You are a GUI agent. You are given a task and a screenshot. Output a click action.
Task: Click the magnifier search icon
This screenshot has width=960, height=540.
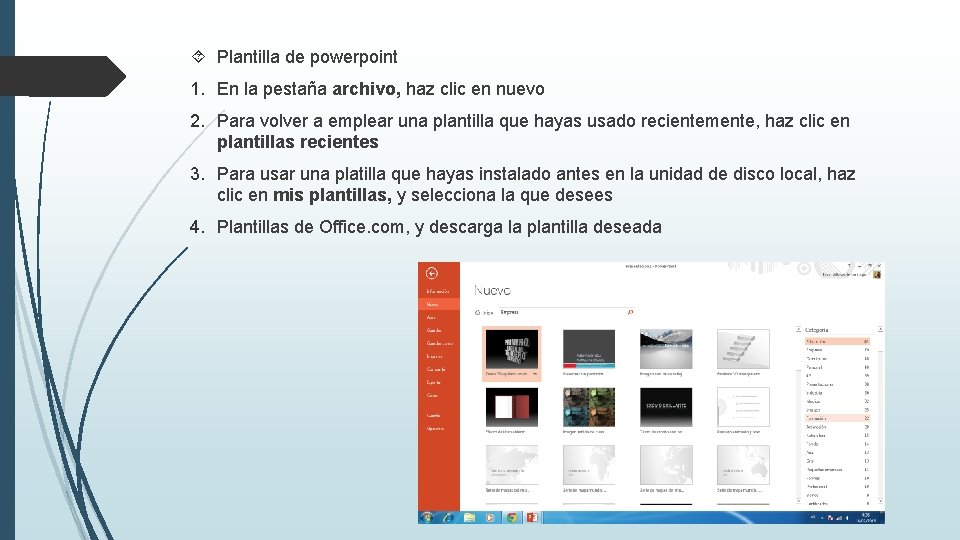coord(630,312)
